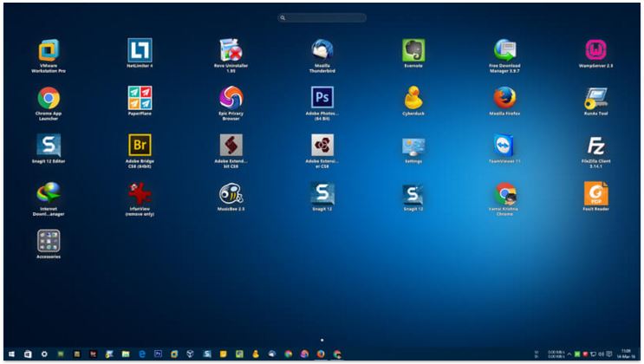Open Adobe Bridge CS6 (64bit)
Screen dimensions: 644x364
pyautogui.click(x=140, y=145)
